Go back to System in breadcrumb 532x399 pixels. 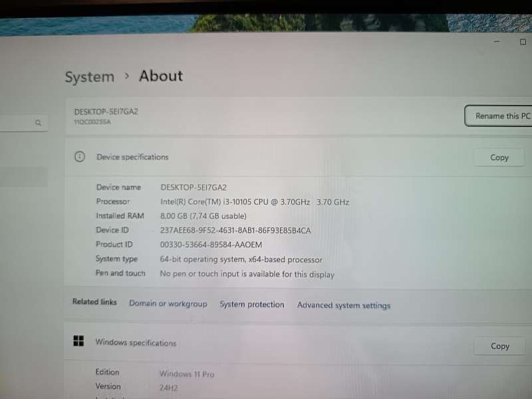click(90, 77)
